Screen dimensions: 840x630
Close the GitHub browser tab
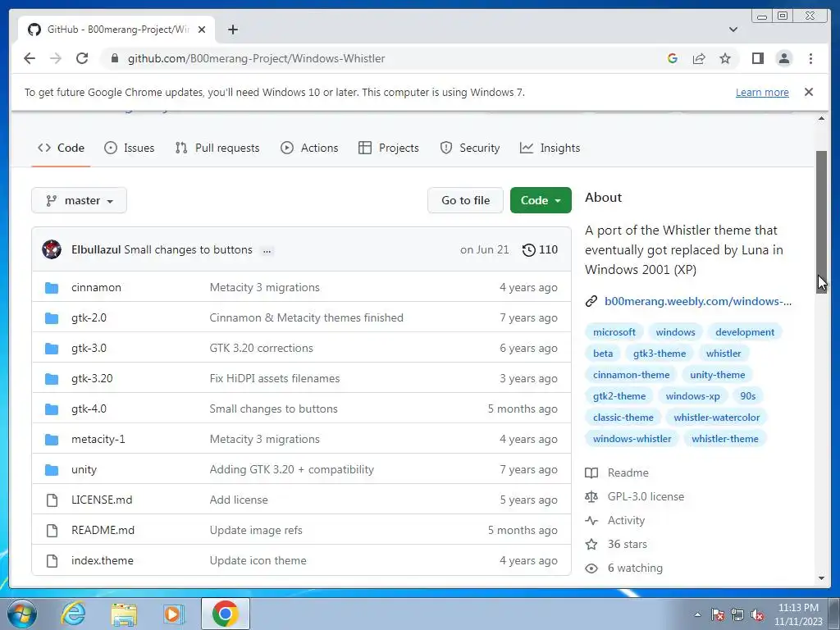tap(202, 30)
